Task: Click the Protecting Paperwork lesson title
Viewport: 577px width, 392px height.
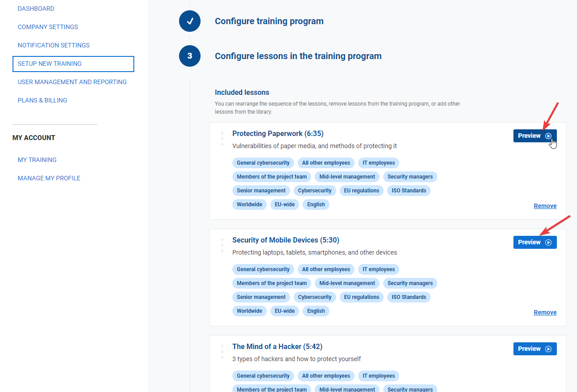Action: (278, 134)
